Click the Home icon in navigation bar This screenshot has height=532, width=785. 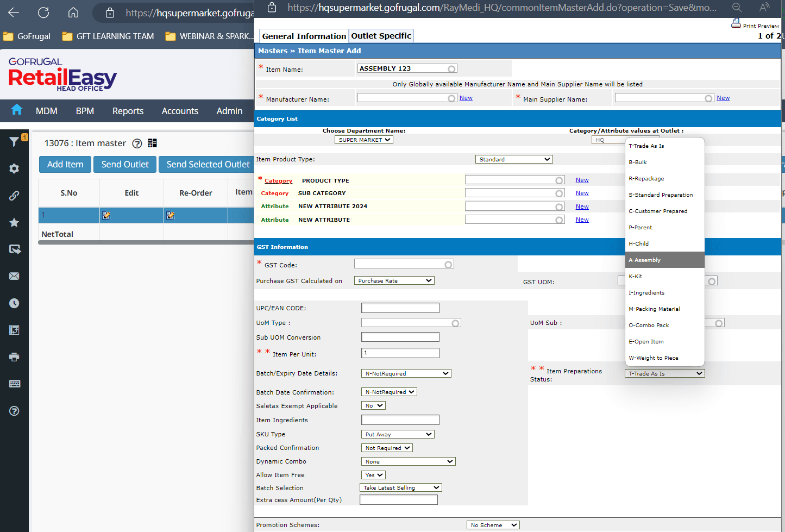tap(17, 110)
